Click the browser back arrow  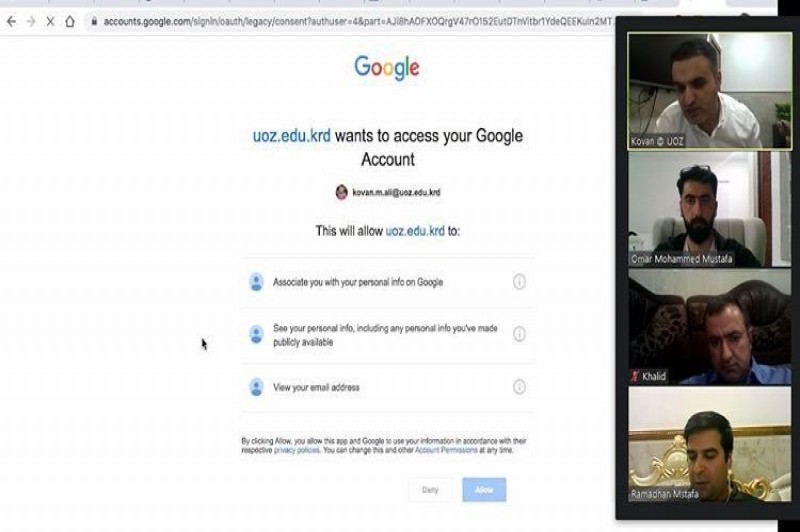tap(11, 21)
